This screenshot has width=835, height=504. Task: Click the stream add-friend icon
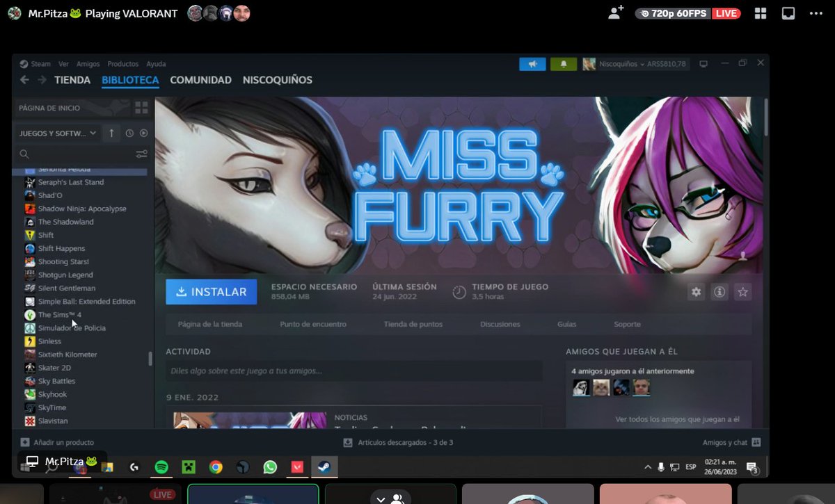pyautogui.click(x=616, y=13)
